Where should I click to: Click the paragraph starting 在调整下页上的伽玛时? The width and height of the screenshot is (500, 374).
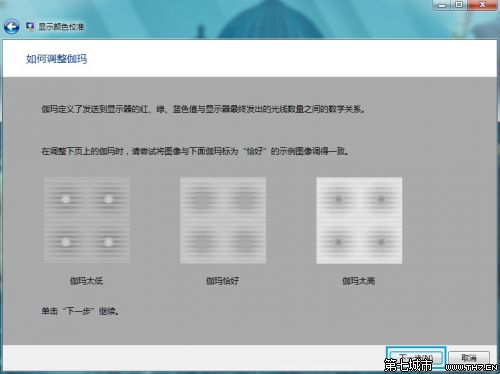195,151
